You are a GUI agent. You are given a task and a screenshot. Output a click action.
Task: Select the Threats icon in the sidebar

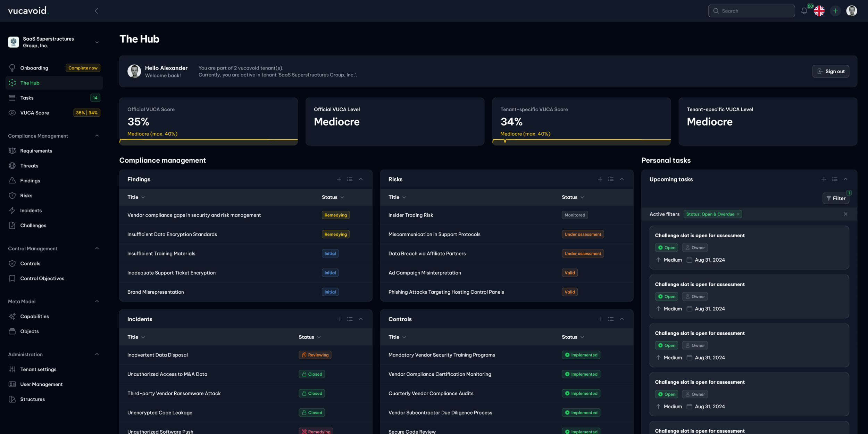click(x=12, y=165)
